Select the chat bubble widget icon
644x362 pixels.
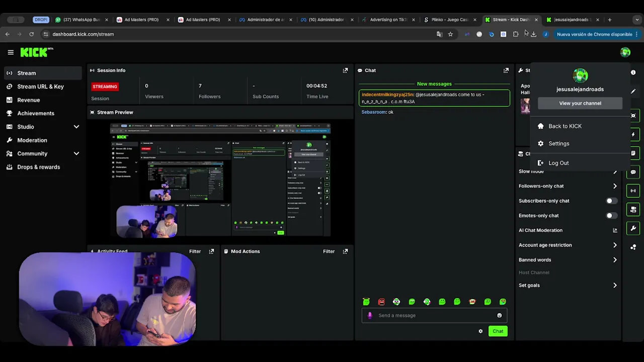633,172
